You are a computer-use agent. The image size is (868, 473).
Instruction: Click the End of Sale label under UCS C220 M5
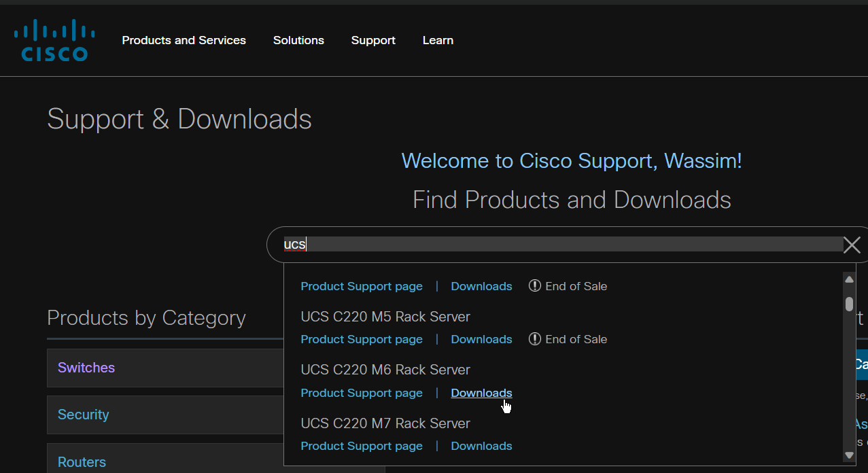point(576,339)
